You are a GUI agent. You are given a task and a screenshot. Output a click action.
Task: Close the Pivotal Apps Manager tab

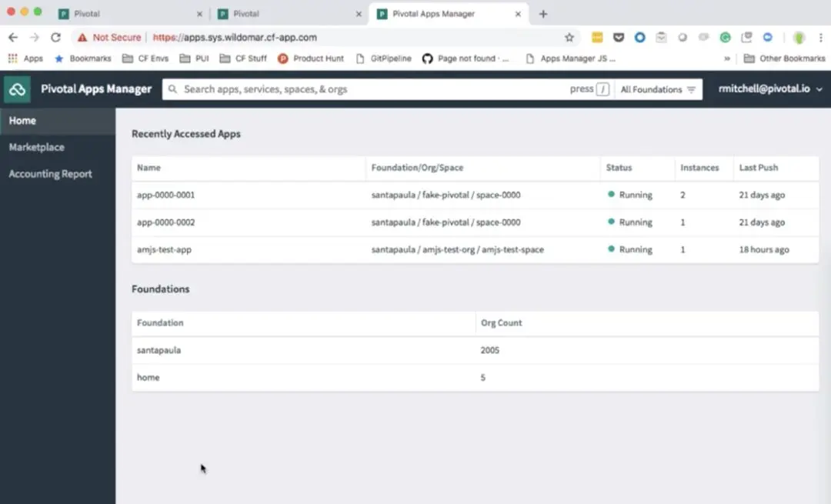(x=518, y=15)
